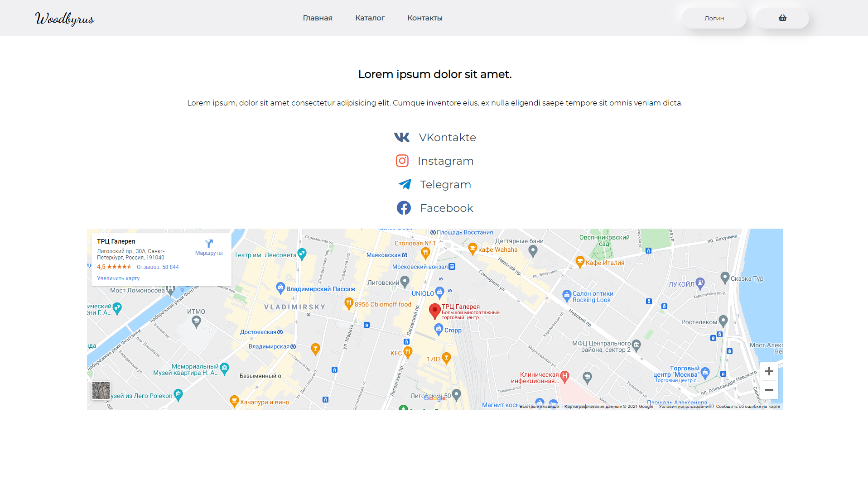Click the Мемориальный Музей-квартира marker
Screen dimensions: 868x489
pos(224,368)
